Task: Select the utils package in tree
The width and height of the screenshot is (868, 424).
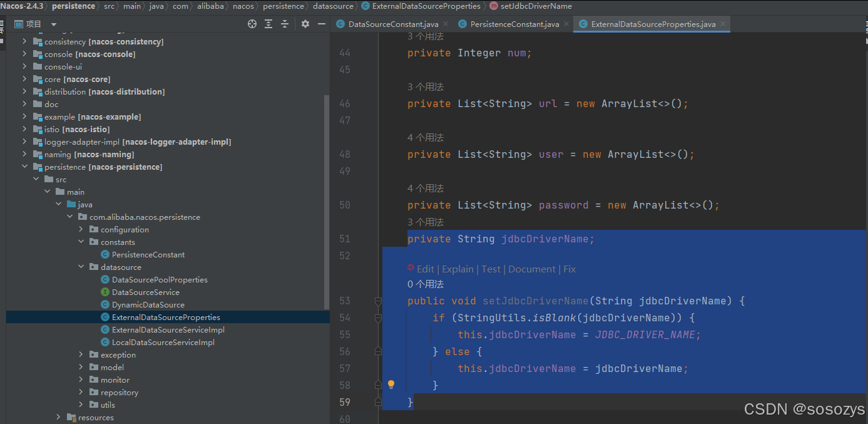Action: [108, 405]
